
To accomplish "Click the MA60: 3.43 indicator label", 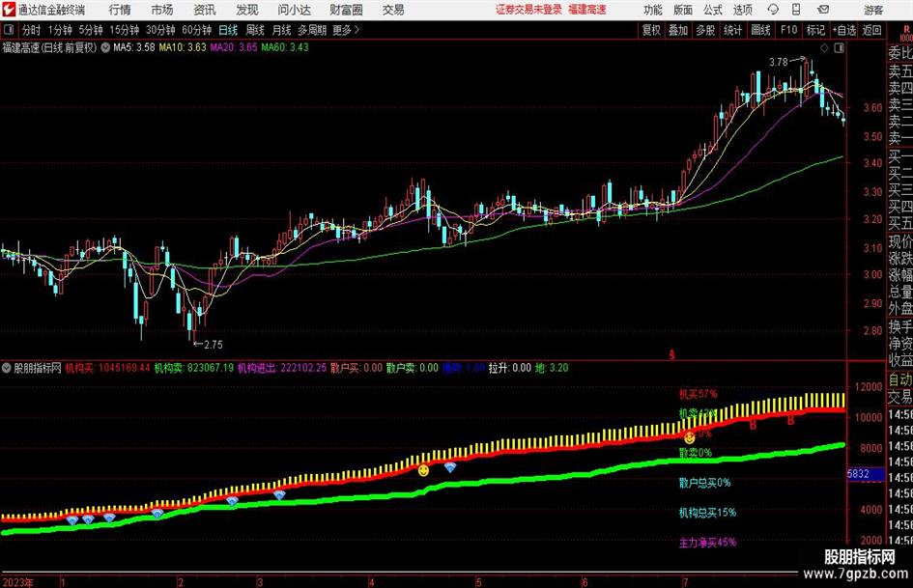I will (285, 47).
